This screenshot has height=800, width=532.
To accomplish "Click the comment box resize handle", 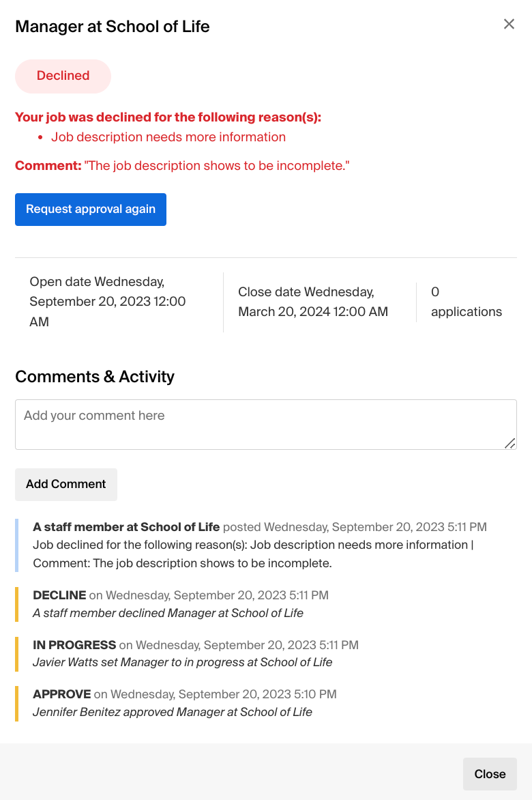I will coord(510,444).
